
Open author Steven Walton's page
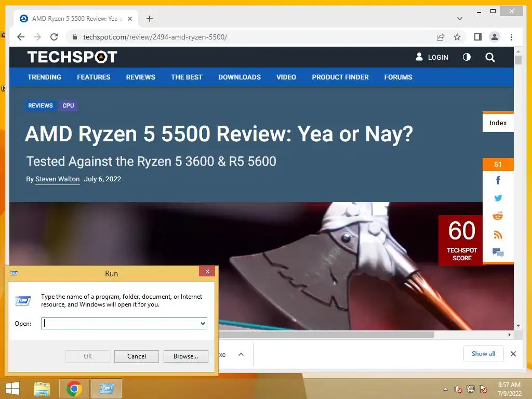(57, 179)
